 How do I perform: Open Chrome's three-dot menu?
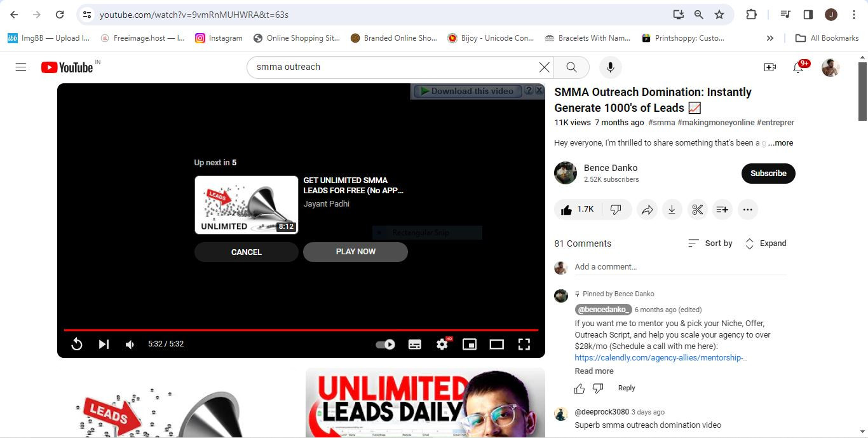coord(854,15)
